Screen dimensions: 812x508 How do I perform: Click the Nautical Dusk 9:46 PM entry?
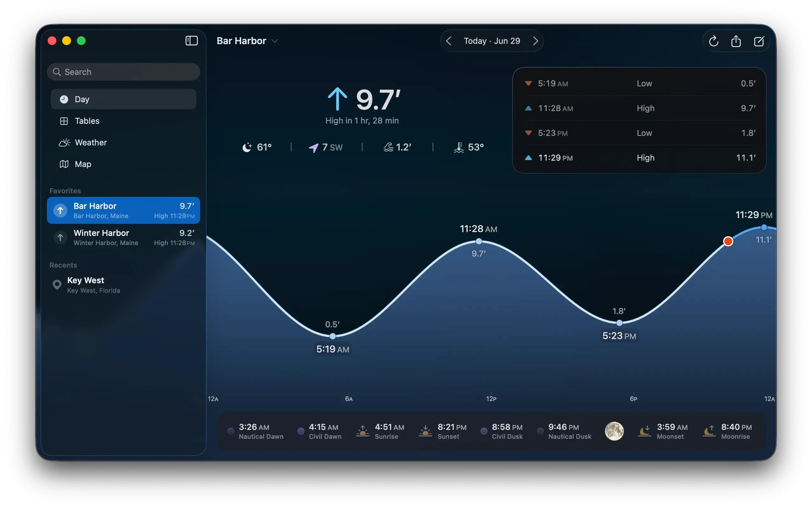point(564,431)
